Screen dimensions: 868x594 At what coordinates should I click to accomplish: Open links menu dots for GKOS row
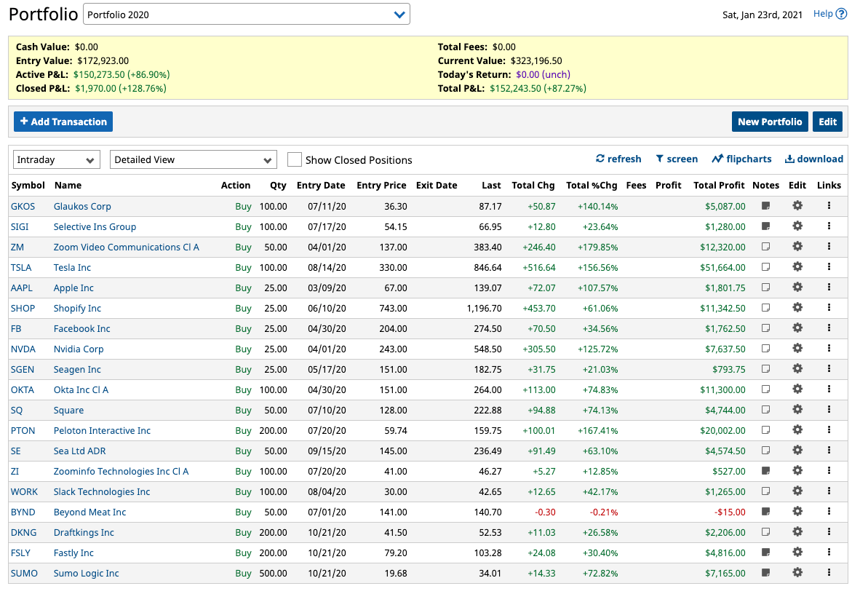829,205
